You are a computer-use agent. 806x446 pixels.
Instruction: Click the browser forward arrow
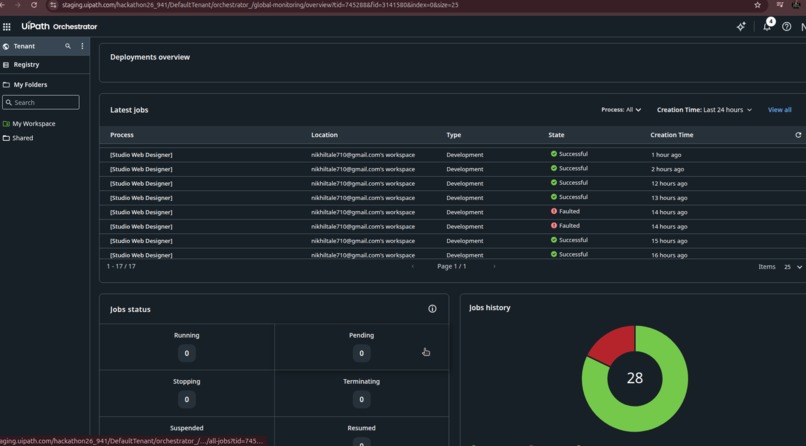click(18, 5)
